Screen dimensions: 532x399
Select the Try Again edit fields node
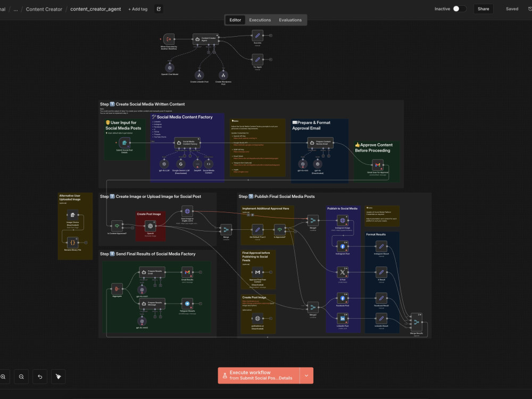257,60
